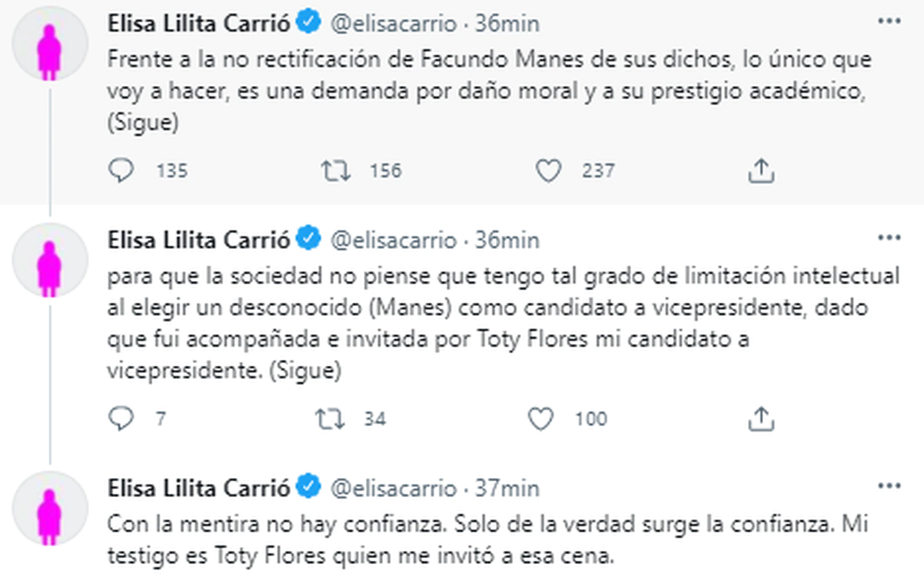Open the second tweet's profile avatar

tap(49, 260)
